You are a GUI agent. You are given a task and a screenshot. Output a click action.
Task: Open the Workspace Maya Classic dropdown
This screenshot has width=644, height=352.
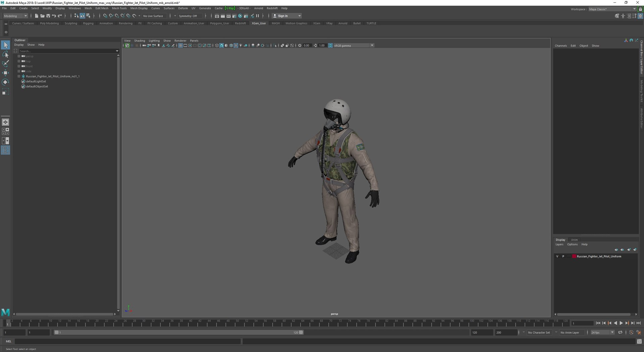[x=612, y=9]
